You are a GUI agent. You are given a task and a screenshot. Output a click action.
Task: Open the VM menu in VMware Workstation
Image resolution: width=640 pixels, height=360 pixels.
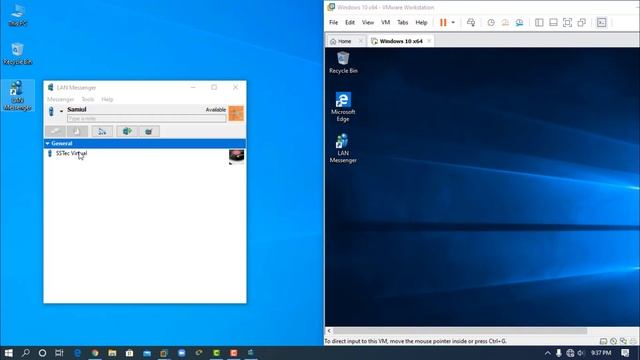pos(385,22)
